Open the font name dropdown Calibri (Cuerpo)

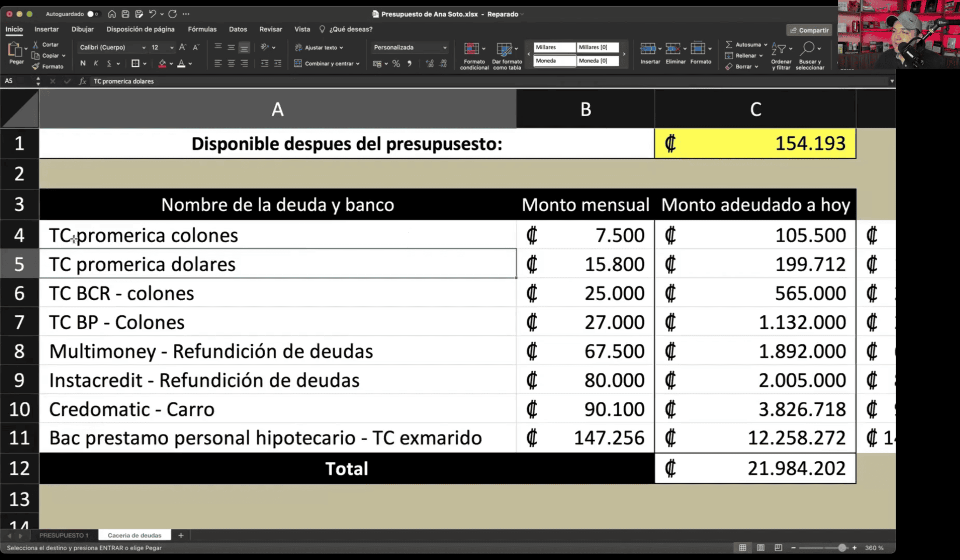[113, 47]
